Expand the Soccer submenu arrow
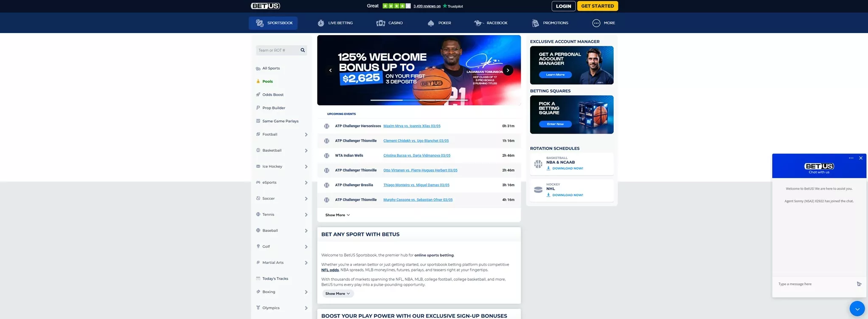This screenshot has height=319, width=868. point(306,199)
